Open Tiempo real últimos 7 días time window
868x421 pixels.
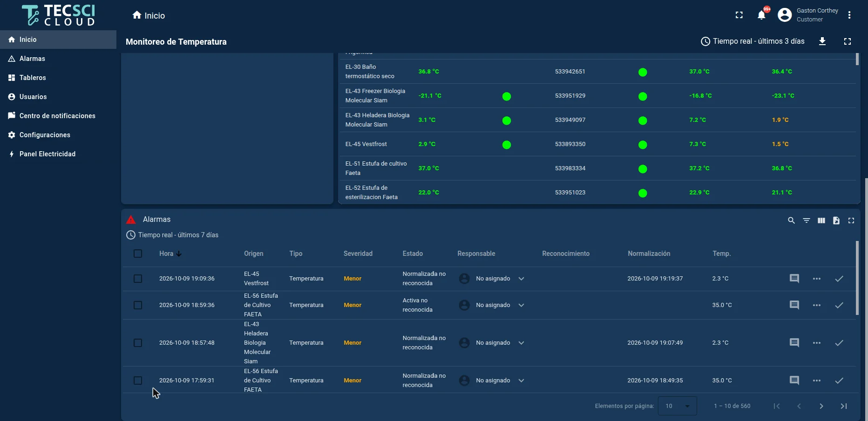point(172,235)
